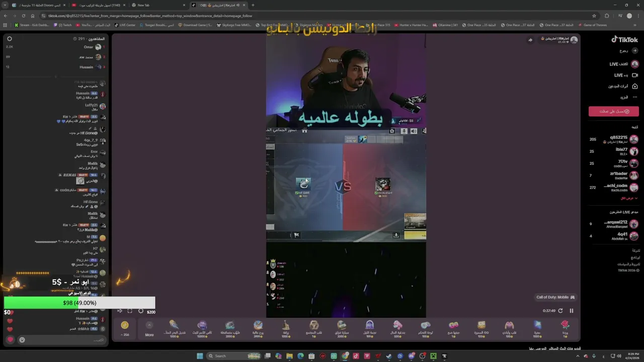
Task: Click the stream refresh icon
Action: point(560,311)
